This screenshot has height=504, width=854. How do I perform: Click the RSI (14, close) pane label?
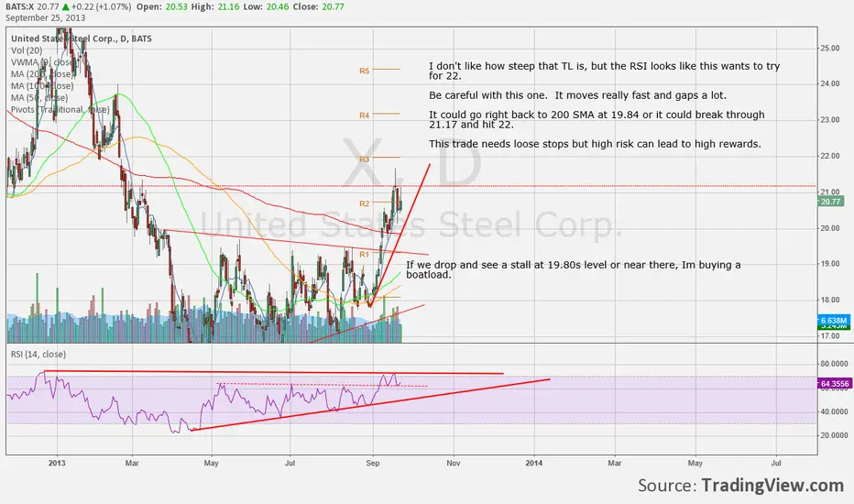pyautogui.click(x=38, y=354)
